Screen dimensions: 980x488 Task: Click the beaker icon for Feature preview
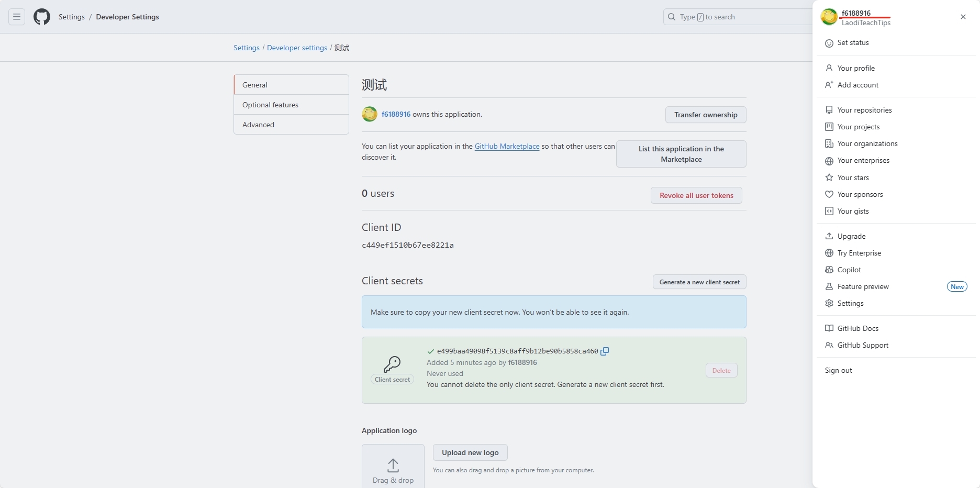829,286
